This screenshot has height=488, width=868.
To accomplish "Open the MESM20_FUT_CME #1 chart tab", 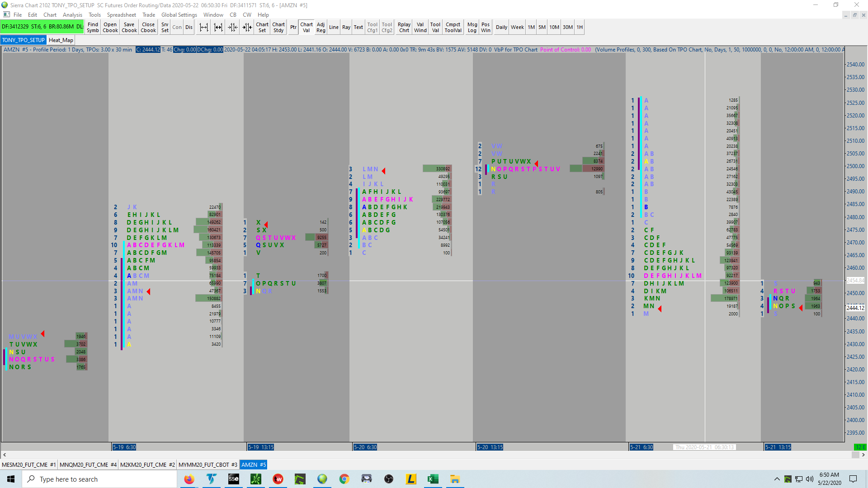I will pyautogui.click(x=28, y=465).
